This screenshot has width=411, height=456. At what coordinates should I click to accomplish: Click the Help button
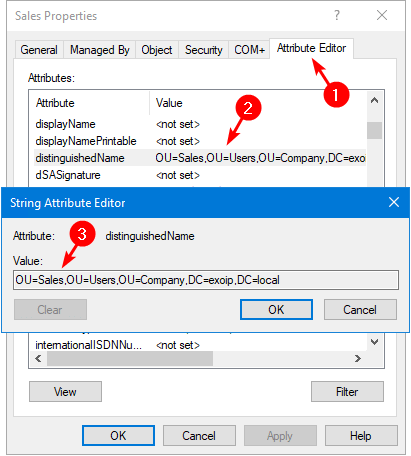click(x=361, y=436)
